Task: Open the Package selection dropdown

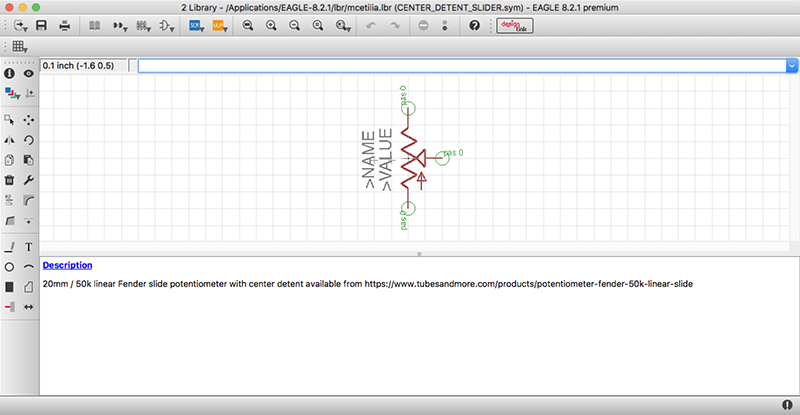Action: 143,26
